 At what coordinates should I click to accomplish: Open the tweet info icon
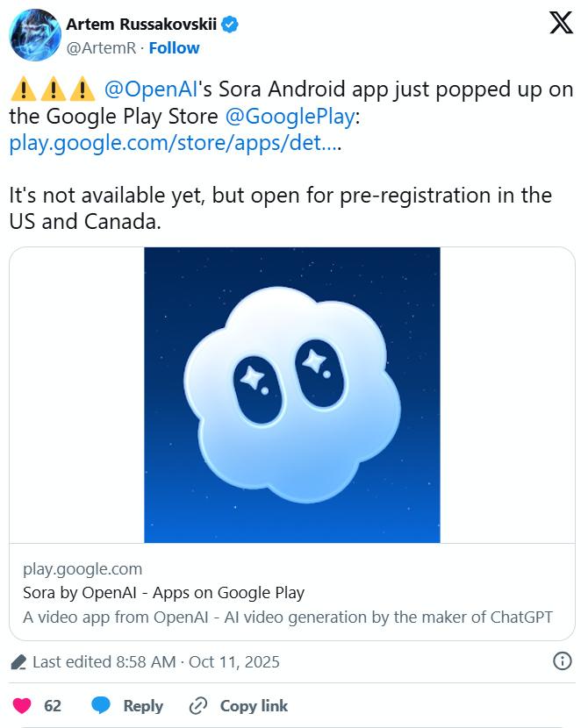562,661
